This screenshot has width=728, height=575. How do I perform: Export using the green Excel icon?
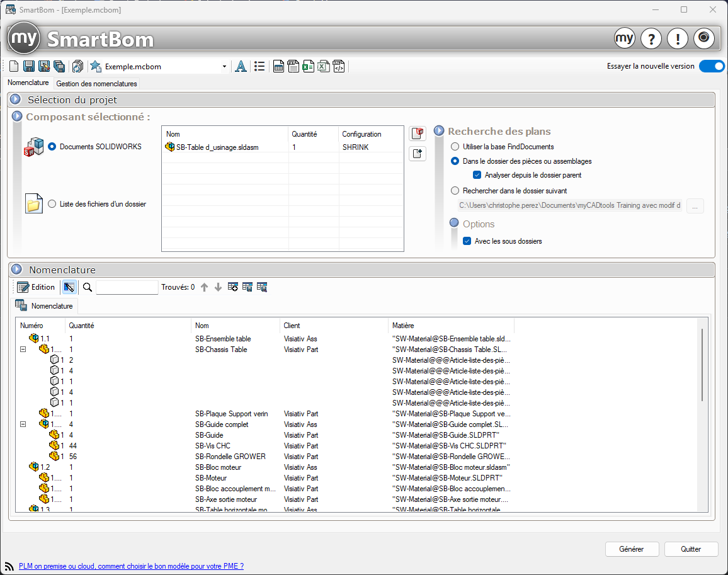tap(308, 66)
